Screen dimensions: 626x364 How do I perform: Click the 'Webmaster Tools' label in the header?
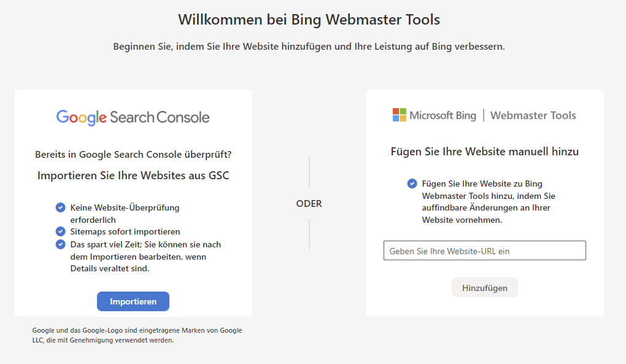point(533,115)
